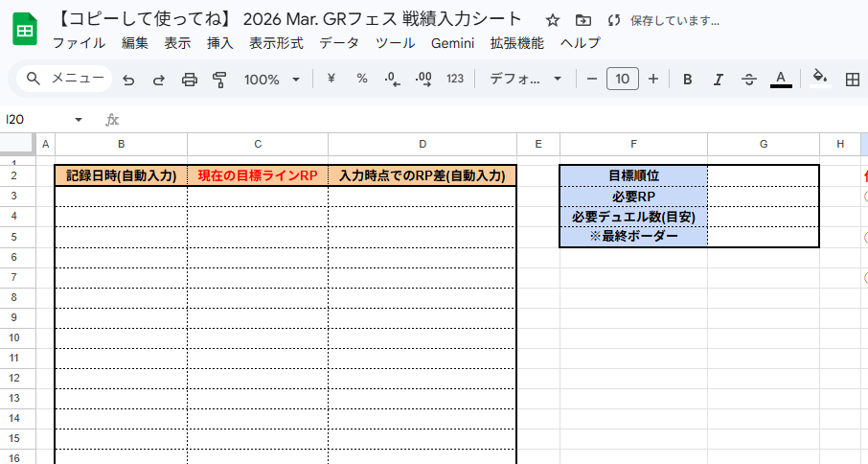Image resolution: width=868 pixels, height=464 pixels.
Task: Click the saving status sync icon
Action: (x=613, y=21)
